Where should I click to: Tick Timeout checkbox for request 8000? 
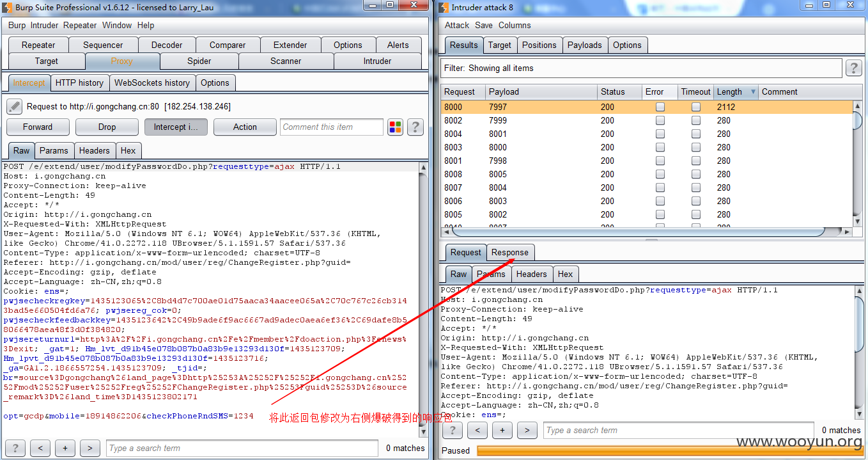pos(695,107)
